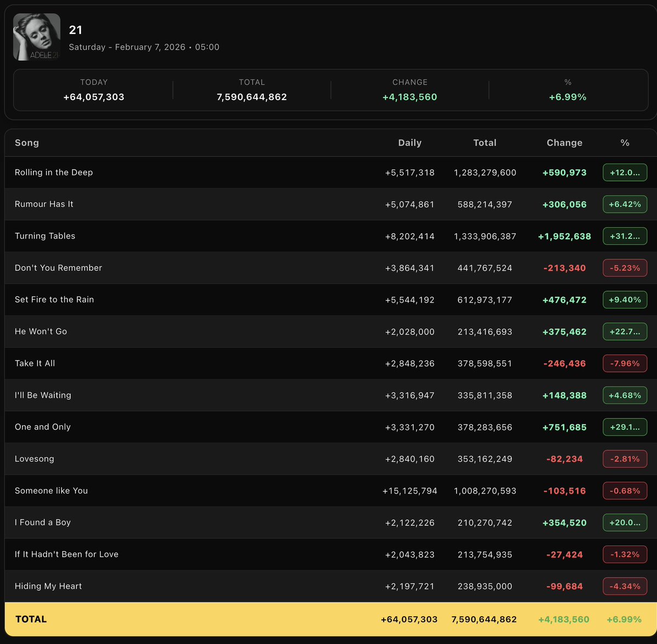Click total streams 588,214,397 for Rumour Has It
657x644 pixels.
(x=485, y=204)
